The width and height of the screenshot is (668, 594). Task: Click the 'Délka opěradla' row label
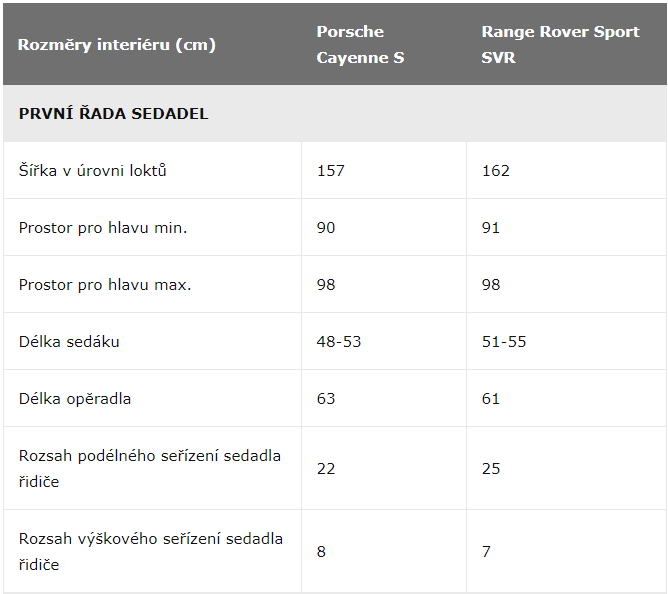(75, 398)
